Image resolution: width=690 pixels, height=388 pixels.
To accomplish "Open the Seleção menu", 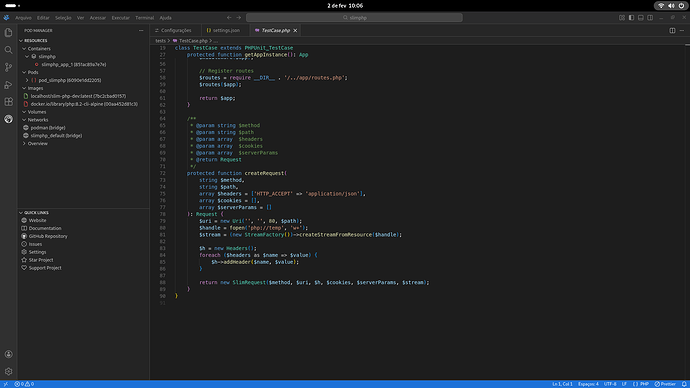I will click(x=63, y=18).
